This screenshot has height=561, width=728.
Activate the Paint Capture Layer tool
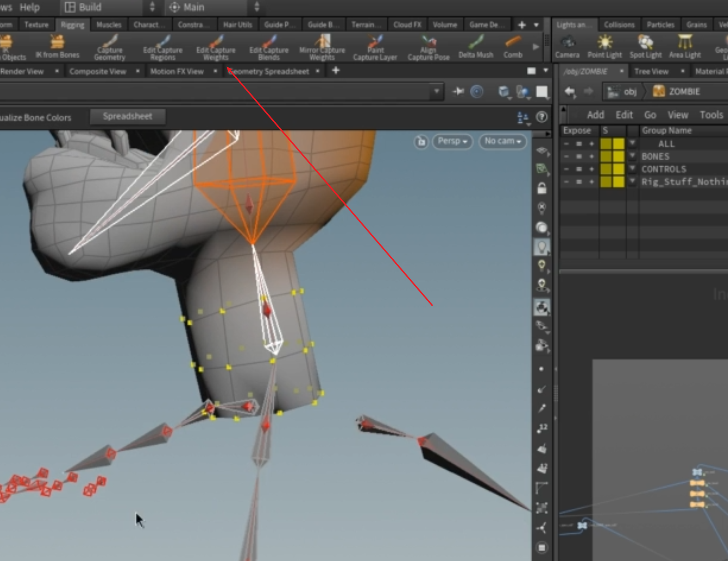point(375,47)
